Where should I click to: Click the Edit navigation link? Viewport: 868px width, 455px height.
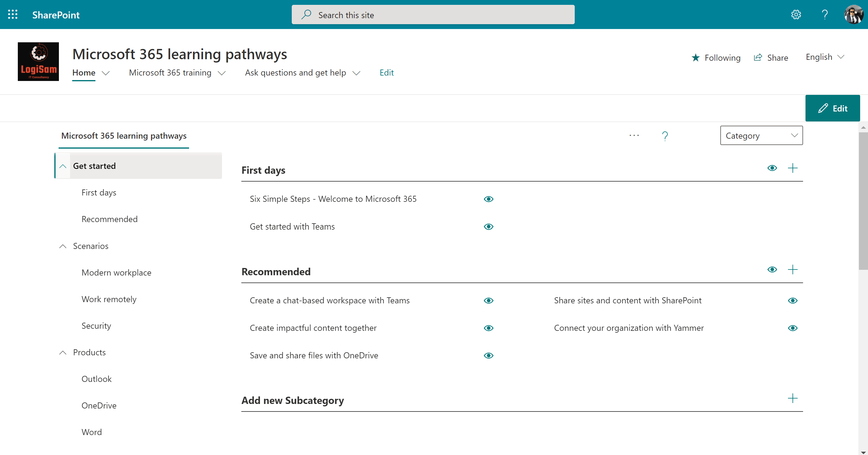click(x=387, y=73)
